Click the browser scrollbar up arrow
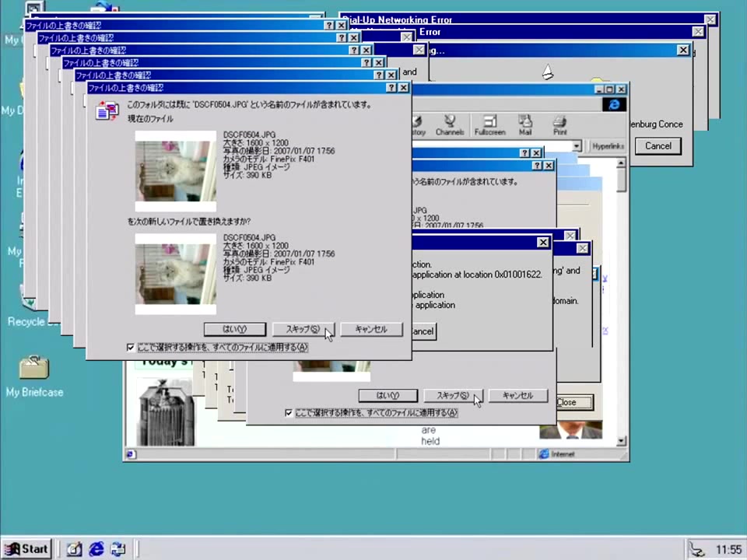 point(621,164)
